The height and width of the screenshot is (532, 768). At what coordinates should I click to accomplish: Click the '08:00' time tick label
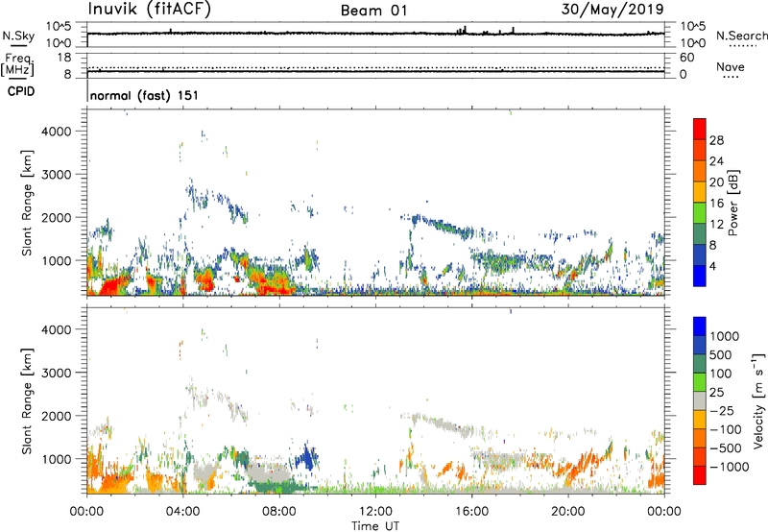pos(278,512)
